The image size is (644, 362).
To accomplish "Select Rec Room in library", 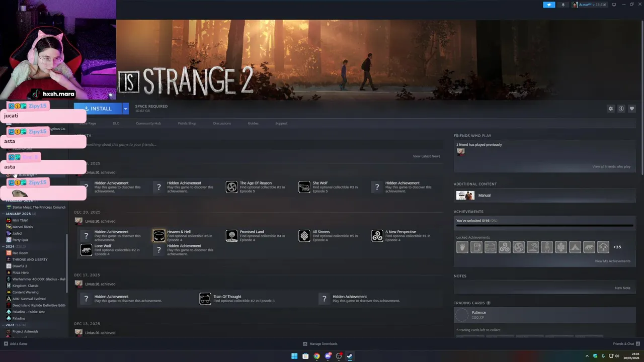I will [20, 253].
